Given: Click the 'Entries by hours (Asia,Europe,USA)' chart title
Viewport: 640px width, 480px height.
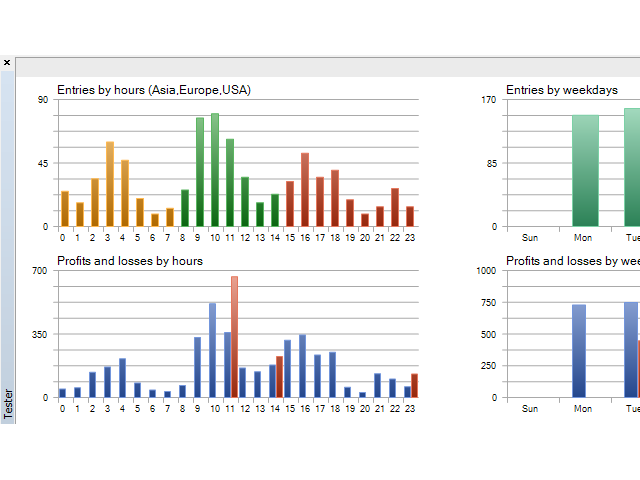Looking at the screenshot, I should pyautogui.click(x=153, y=90).
